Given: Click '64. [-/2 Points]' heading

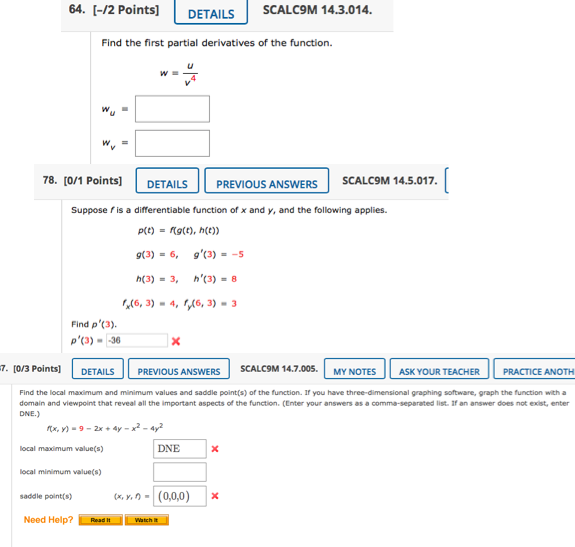Looking at the screenshot, I should [x=114, y=10].
